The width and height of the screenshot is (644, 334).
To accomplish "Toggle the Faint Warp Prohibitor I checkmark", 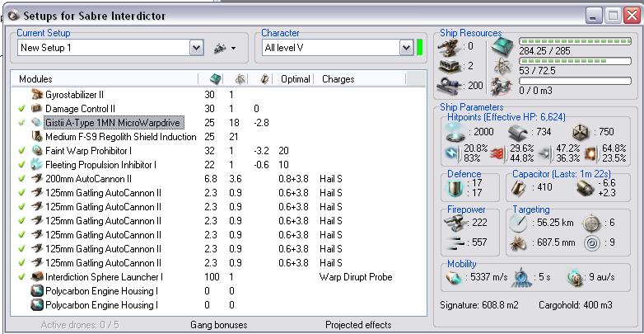I will (x=21, y=150).
